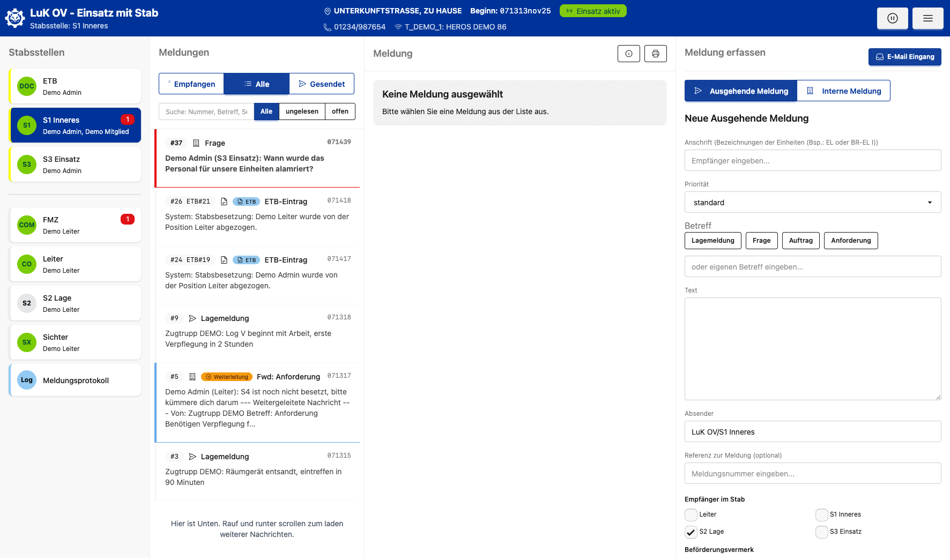Screen dimensions: 950x560
Task: Click the Einsatz aktiv status badge
Action: click(x=593, y=11)
